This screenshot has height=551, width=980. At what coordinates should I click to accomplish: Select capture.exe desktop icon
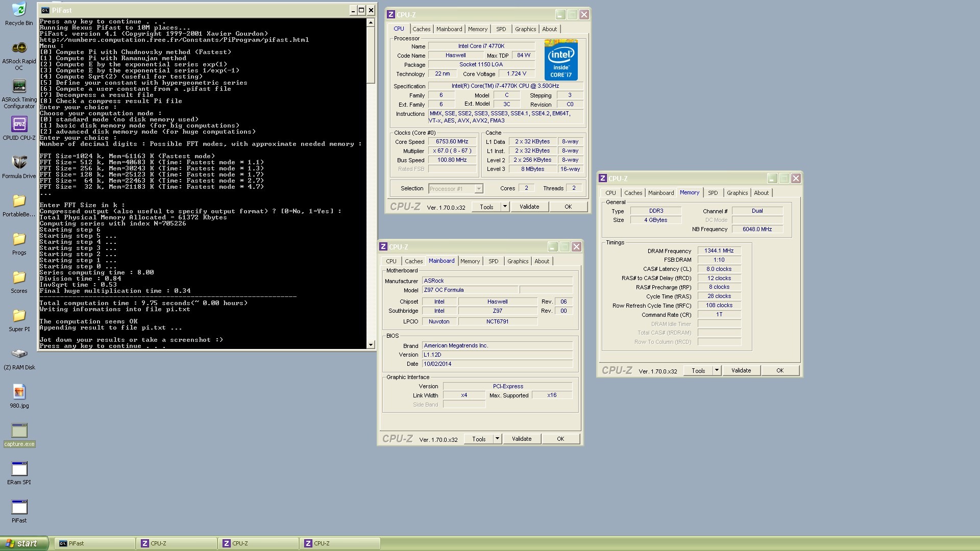19,435
